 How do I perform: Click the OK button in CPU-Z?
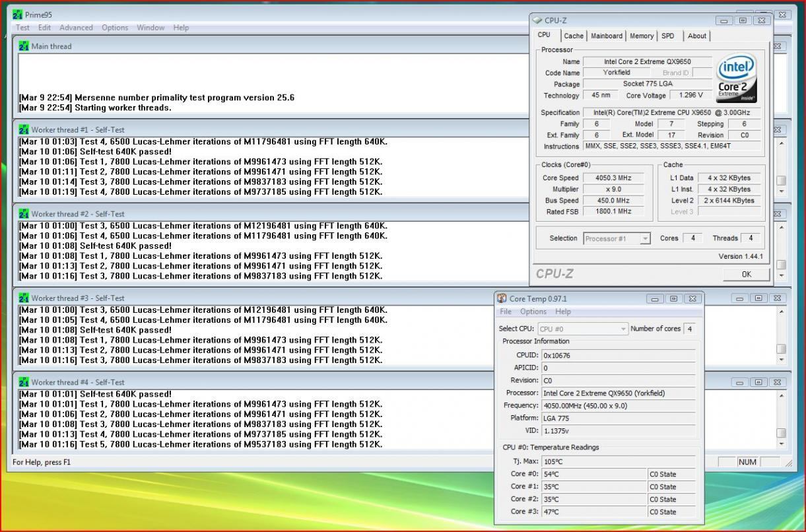[746, 274]
